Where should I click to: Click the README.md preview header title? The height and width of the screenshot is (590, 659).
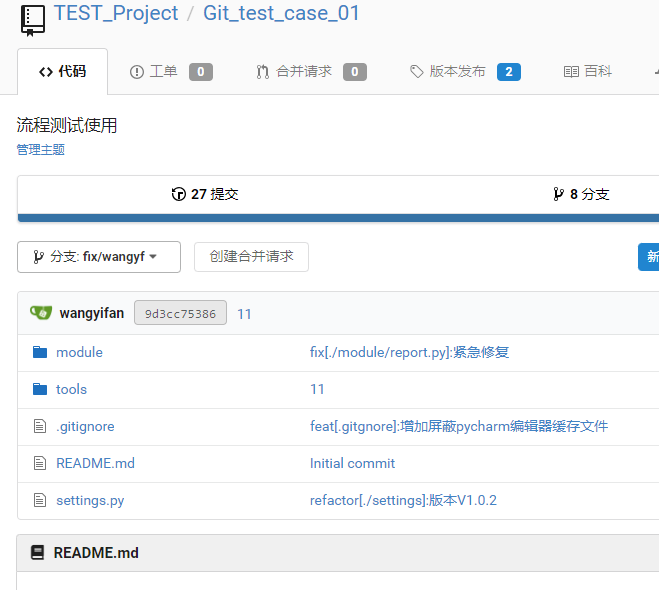coord(96,553)
